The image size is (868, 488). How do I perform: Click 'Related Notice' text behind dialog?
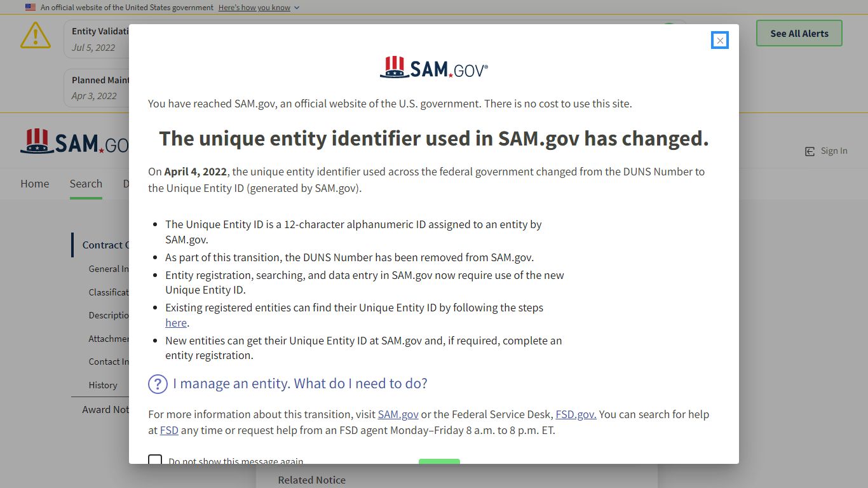[x=312, y=480]
